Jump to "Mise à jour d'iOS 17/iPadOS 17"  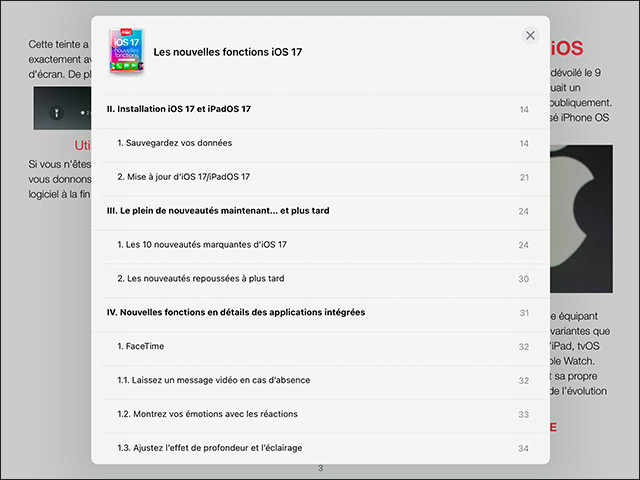point(183,177)
